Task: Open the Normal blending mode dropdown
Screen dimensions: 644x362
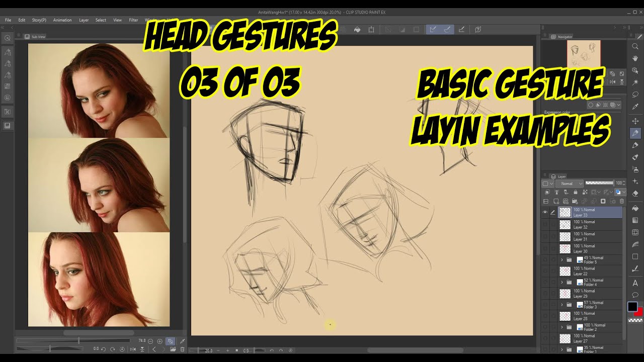Action: 569,184
